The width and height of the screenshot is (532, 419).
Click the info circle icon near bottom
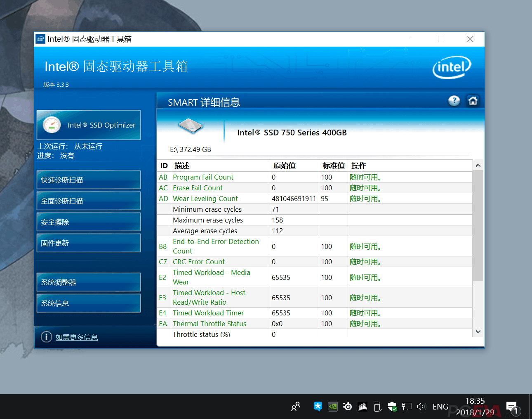pyautogui.click(x=46, y=337)
